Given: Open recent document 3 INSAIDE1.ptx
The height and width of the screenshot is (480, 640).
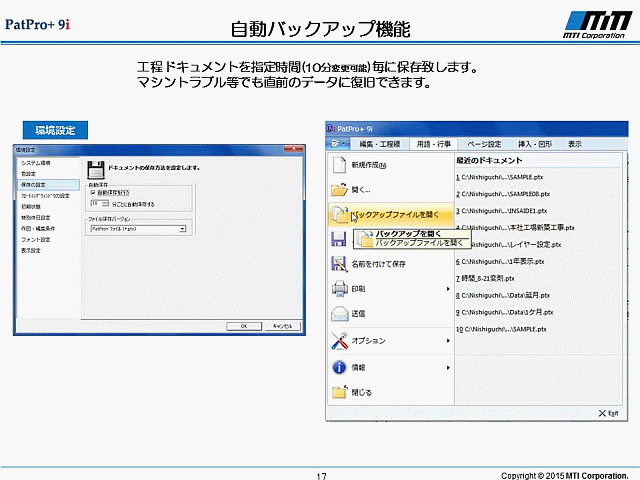Looking at the screenshot, I should tap(502, 211).
